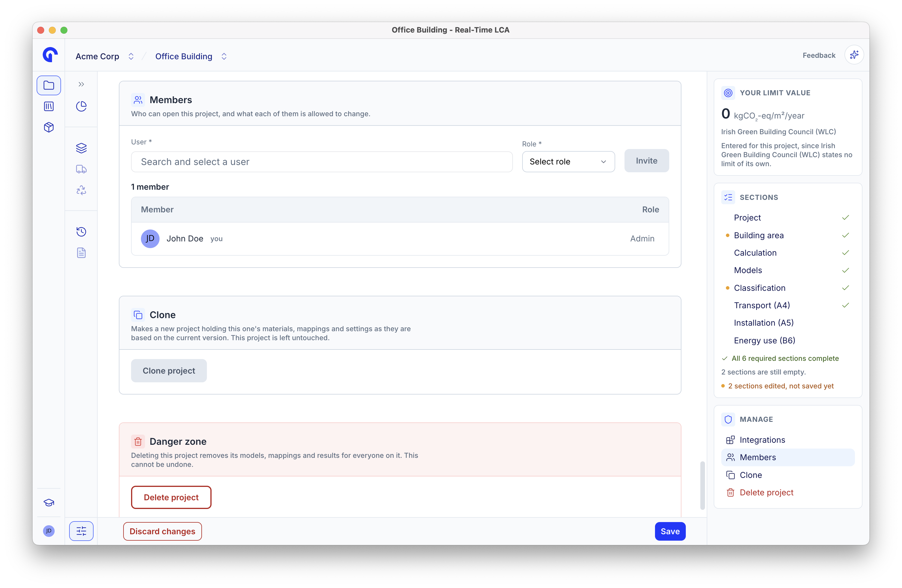Go to the Installation (A5) section

tap(788, 323)
